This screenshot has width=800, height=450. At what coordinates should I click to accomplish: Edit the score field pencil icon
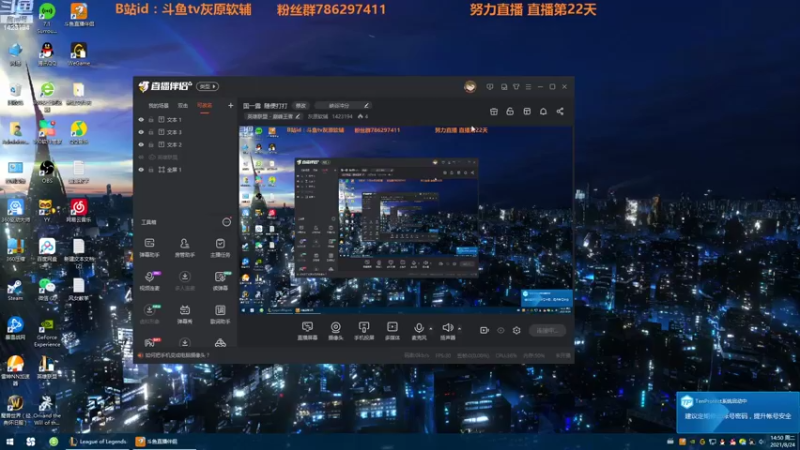pyautogui.click(x=366, y=106)
